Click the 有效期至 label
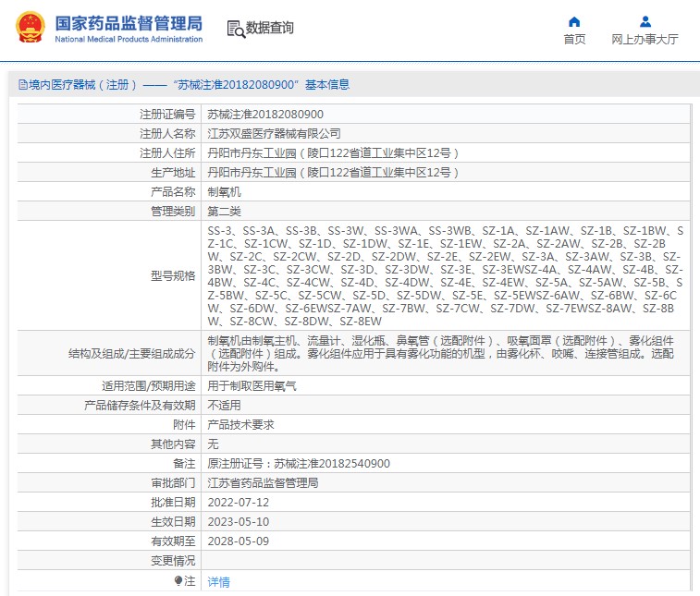700x596 pixels. [173, 541]
